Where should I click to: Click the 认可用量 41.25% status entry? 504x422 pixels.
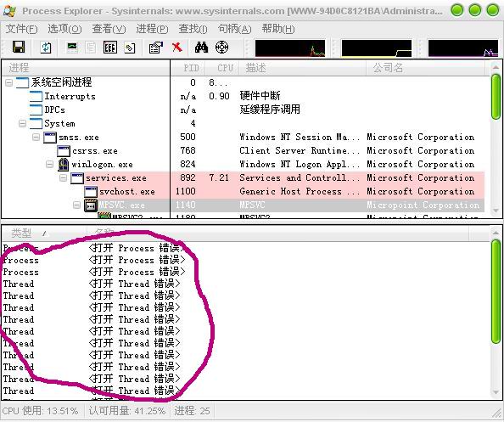coord(127,411)
